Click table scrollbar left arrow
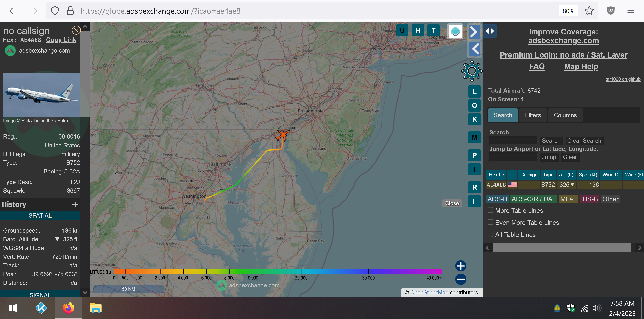This screenshot has height=319, width=644. click(x=488, y=248)
